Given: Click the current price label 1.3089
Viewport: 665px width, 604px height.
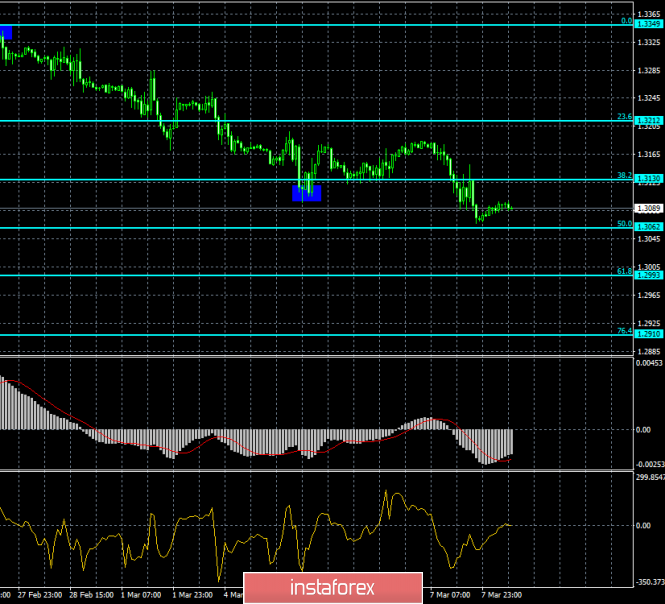Looking at the screenshot, I should (x=648, y=208).
